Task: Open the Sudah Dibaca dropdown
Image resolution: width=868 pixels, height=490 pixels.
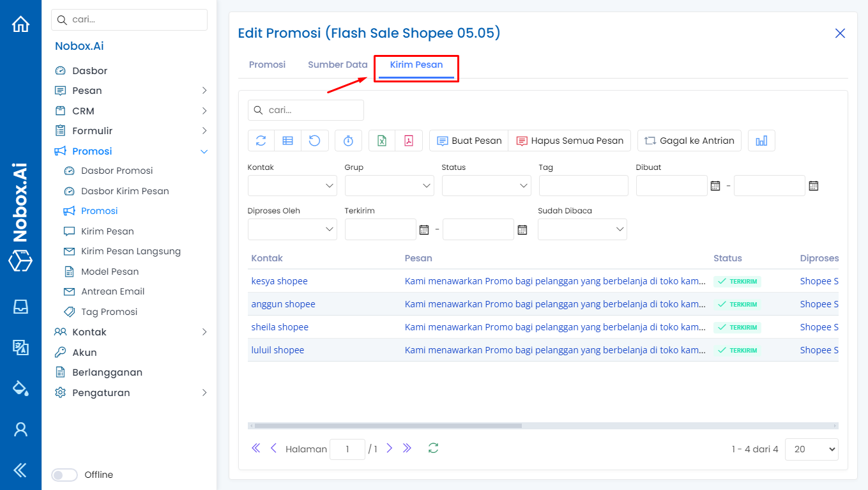Action: 582,229
